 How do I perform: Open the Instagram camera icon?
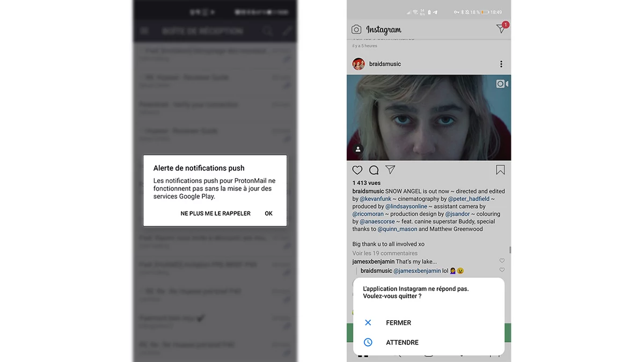[x=356, y=29]
